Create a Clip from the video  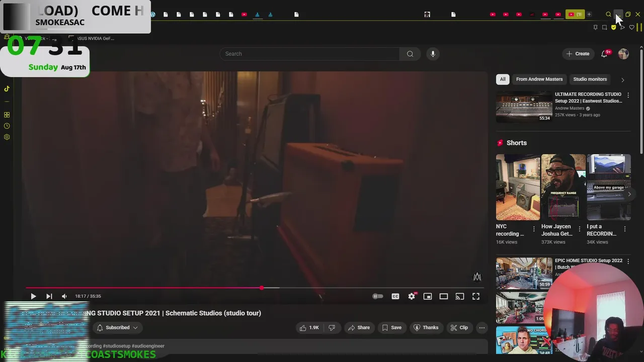(459, 327)
